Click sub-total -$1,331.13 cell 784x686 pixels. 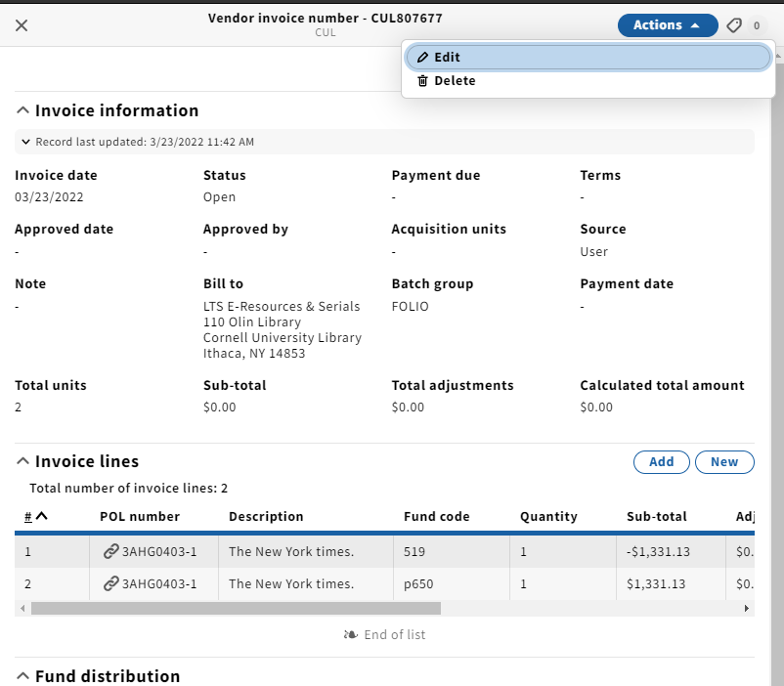[671, 551]
